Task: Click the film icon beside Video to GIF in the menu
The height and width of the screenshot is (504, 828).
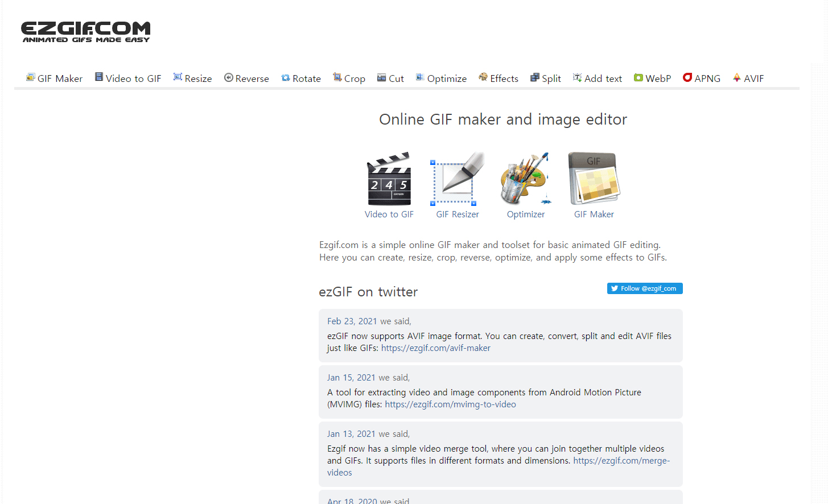Action: click(x=99, y=77)
